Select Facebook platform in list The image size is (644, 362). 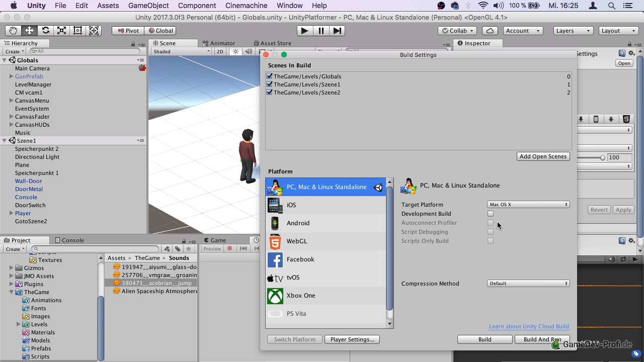326,259
